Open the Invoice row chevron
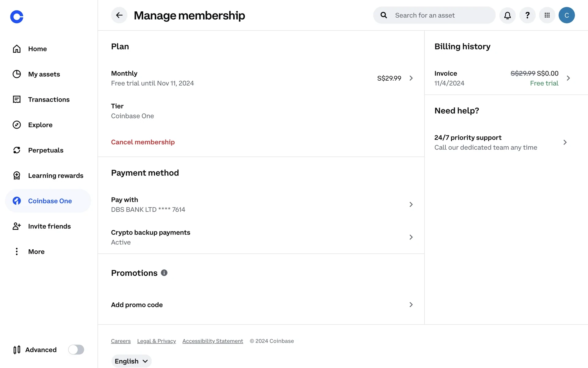Screen dimensions: 588x368 pyautogui.click(x=568, y=78)
